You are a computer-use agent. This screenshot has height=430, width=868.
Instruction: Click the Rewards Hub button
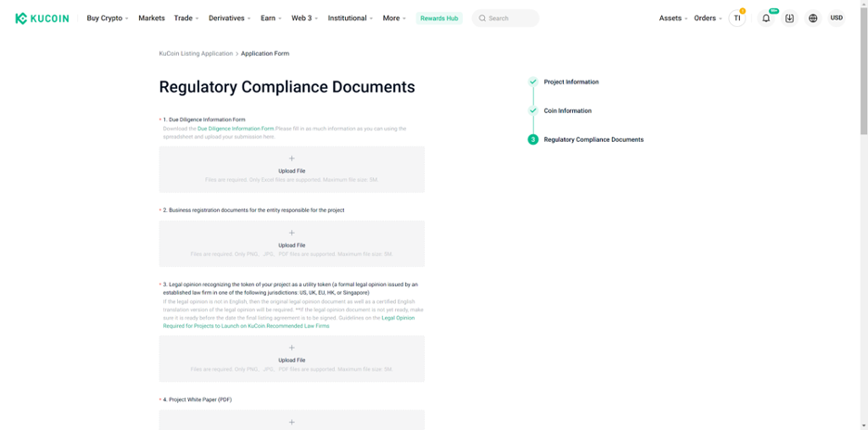pyautogui.click(x=439, y=18)
